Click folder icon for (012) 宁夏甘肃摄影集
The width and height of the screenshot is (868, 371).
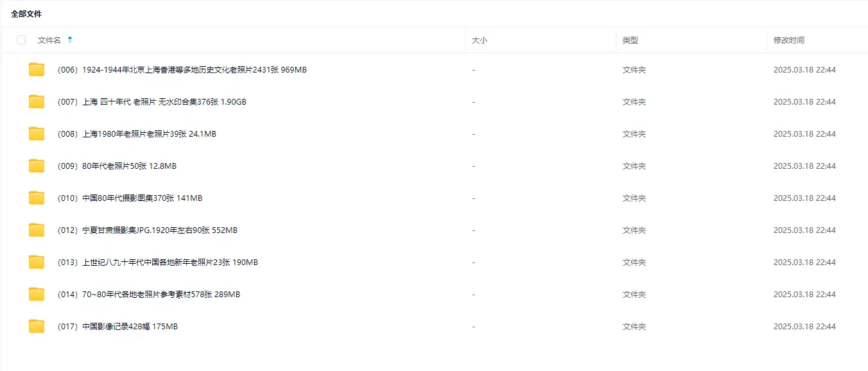tap(37, 230)
